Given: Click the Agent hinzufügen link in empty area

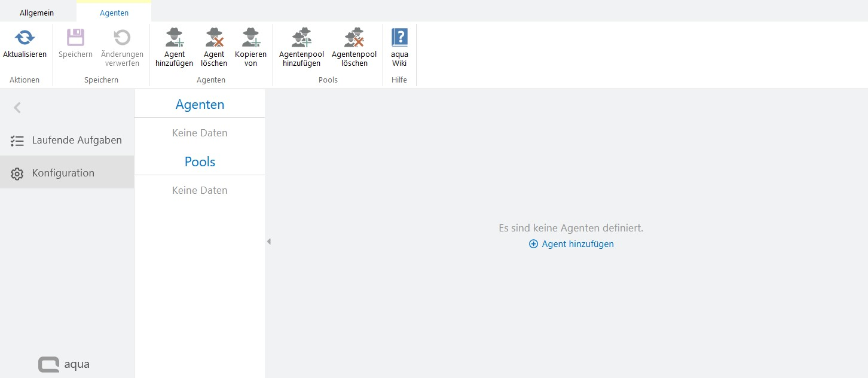Looking at the screenshot, I should click(571, 244).
